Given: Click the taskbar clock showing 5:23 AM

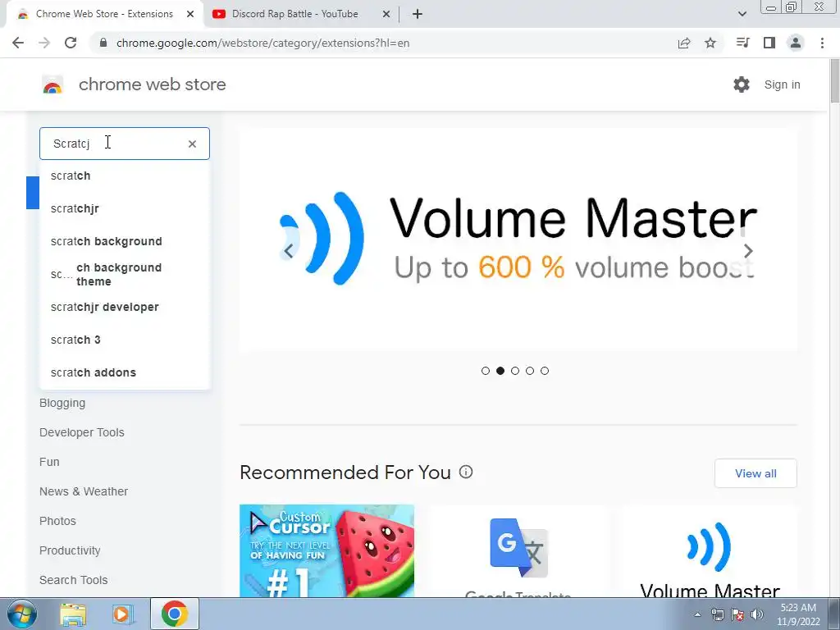Looking at the screenshot, I should tap(798, 614).
